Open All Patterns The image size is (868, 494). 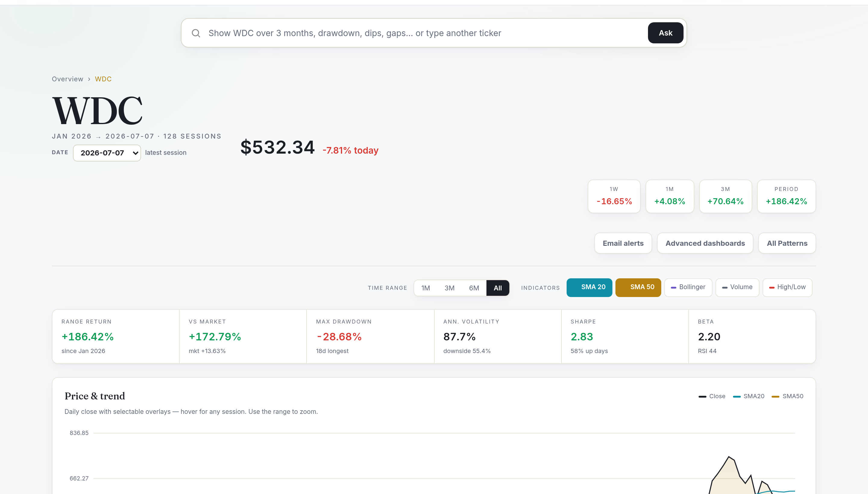coord(787,243)
